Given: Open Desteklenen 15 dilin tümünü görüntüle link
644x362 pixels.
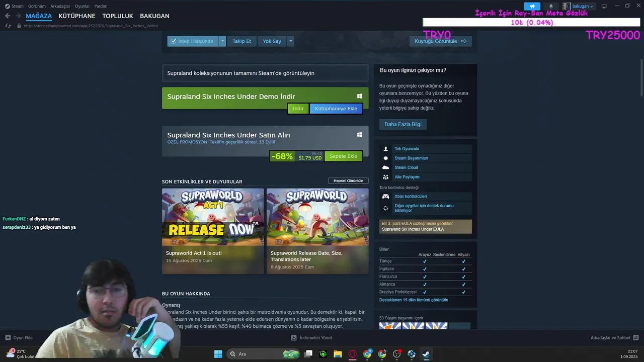Looking at the screenshot, I should [x=414, y=300].
